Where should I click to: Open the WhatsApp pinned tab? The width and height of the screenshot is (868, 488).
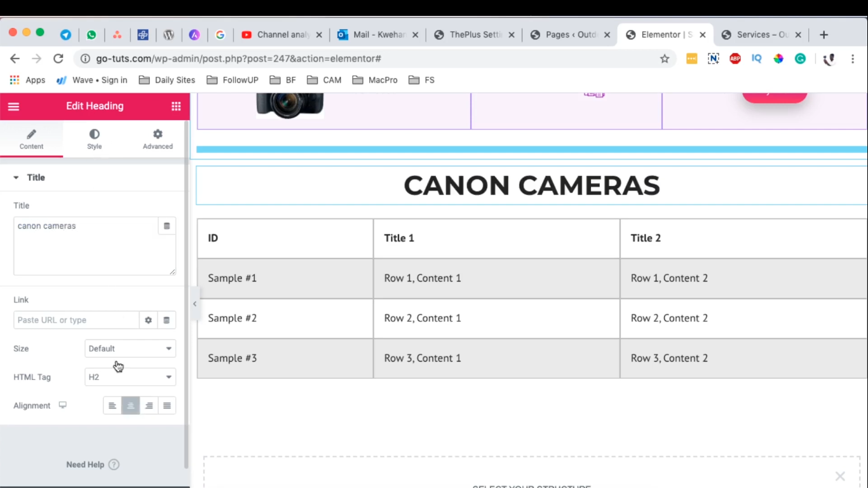coord(92,35)
